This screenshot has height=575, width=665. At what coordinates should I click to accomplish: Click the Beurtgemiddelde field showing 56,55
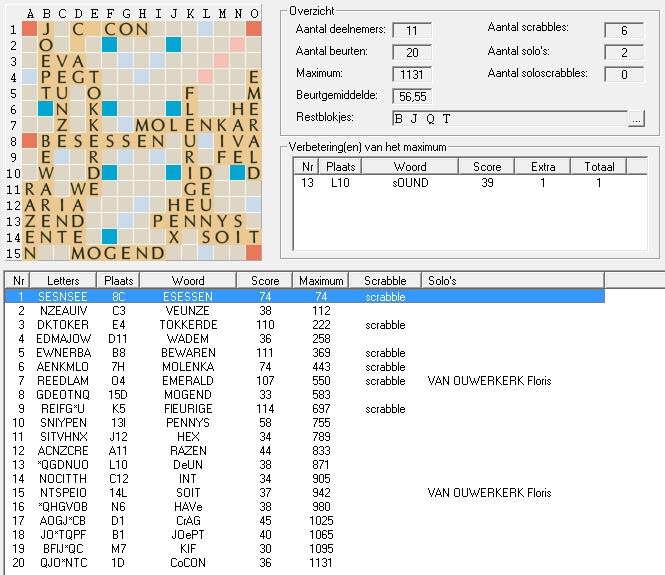(x=412, y=97)
